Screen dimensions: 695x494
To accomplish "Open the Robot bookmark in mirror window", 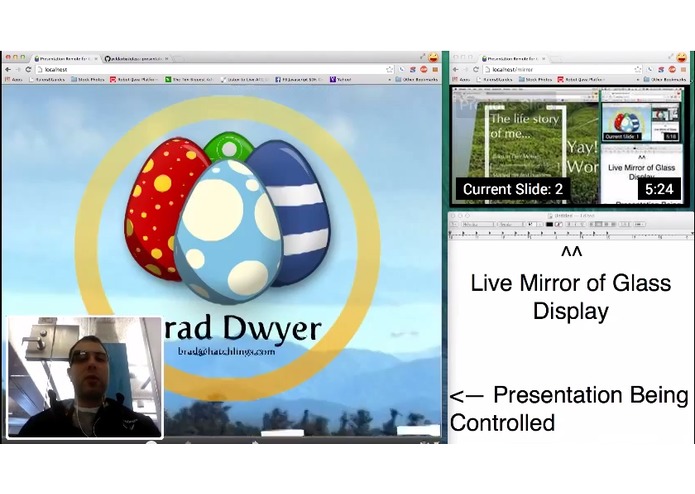I will coord(582,80).
